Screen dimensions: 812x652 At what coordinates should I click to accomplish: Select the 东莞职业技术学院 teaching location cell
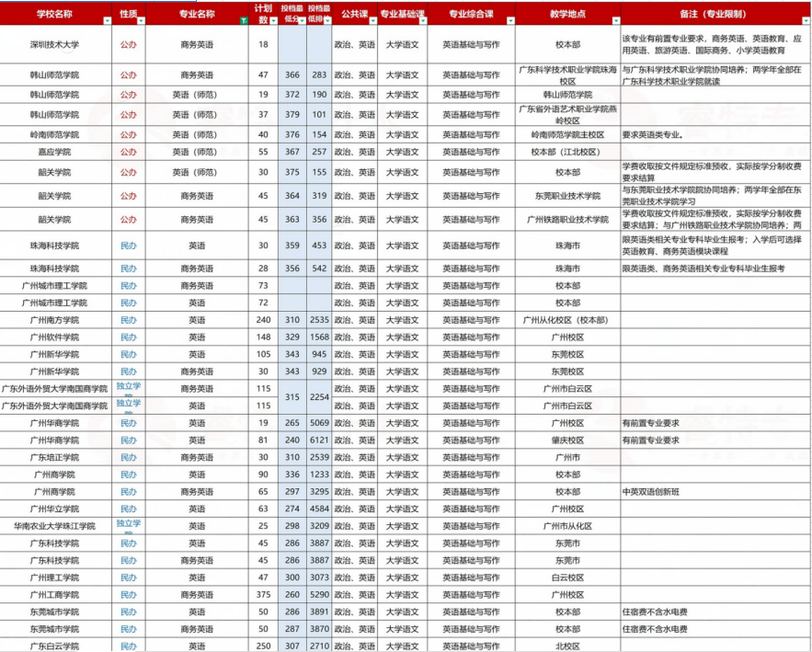click(x=567, y=196)
